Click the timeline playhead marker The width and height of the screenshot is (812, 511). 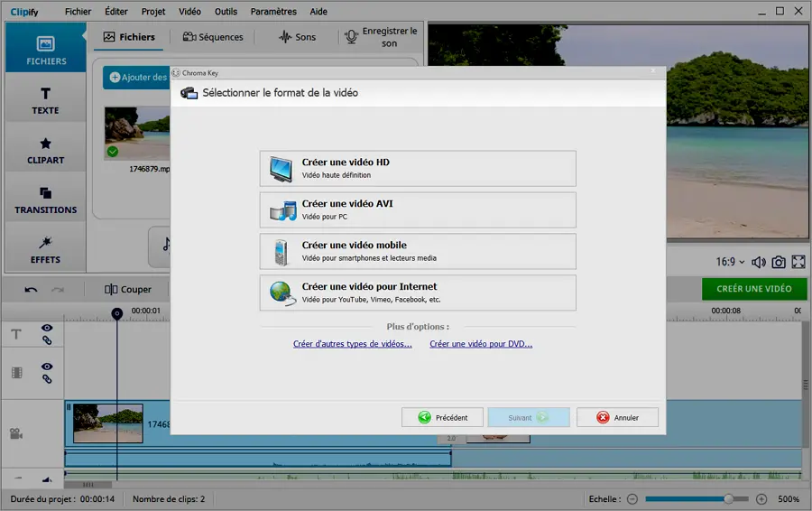tap(117, 313)
